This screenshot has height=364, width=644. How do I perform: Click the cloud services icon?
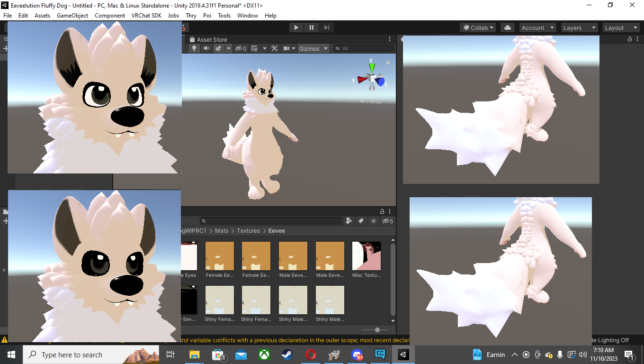pos(508,27)
